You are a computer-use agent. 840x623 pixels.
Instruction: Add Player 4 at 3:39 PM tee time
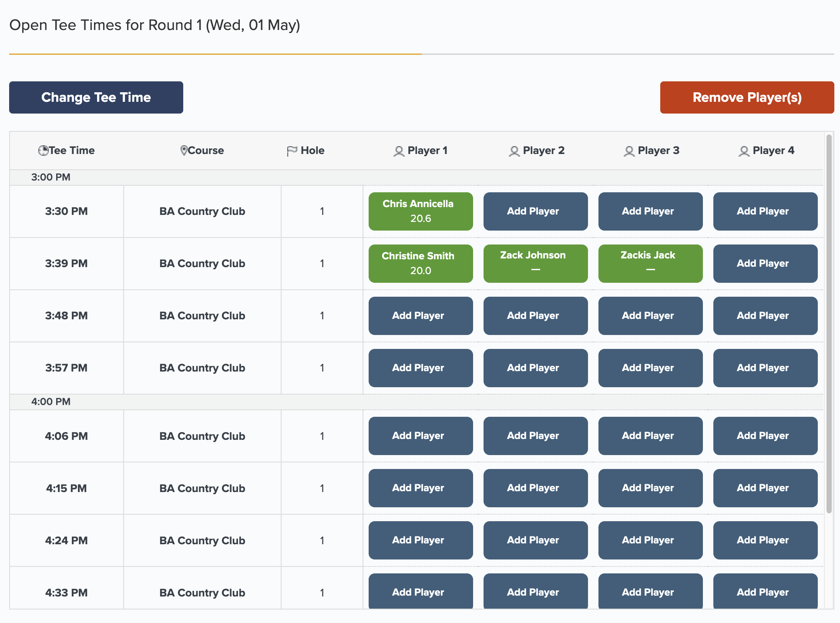765,264
